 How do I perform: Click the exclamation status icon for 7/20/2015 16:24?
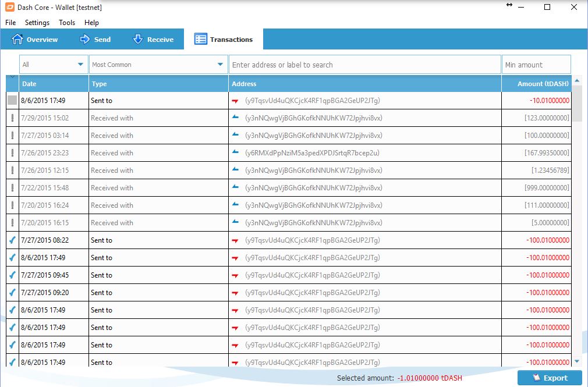coord(12,205)
